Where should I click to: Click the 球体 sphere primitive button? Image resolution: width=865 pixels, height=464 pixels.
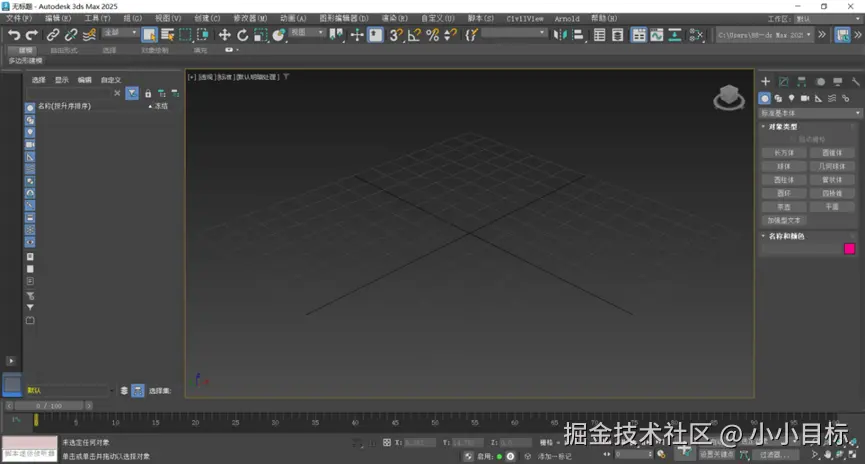[784, 166]
